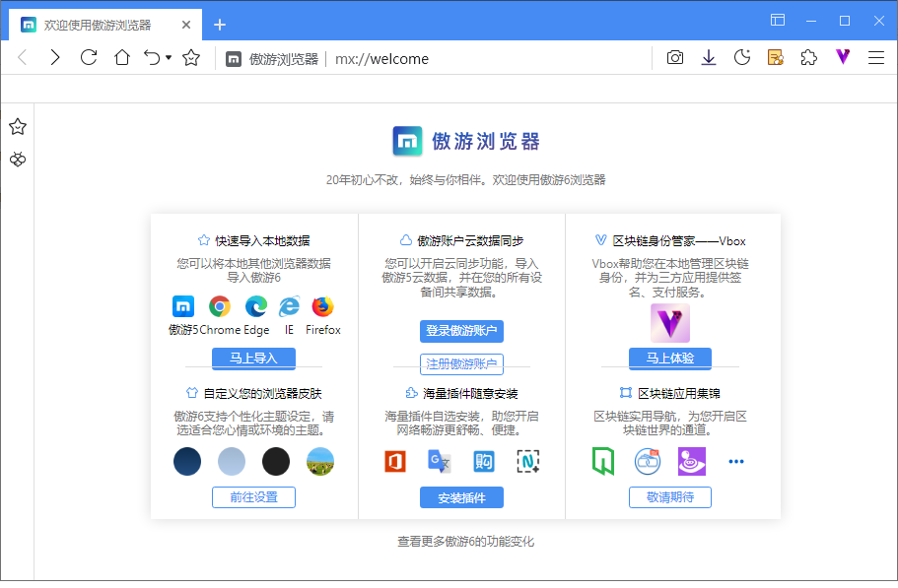Click the 区块链应用集锦 heading
Image resolution: width=898 pixels, height=588 pixels.
678,394
